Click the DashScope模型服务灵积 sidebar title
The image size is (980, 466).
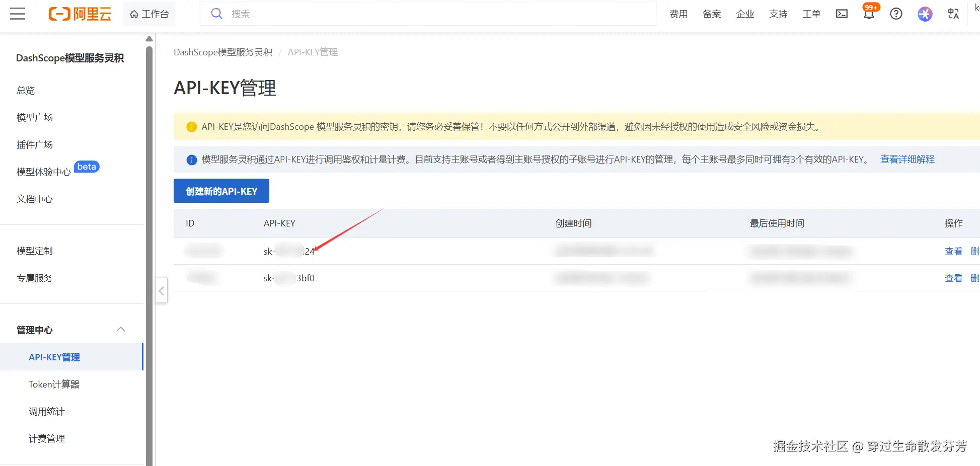click(x=70, y=58)
